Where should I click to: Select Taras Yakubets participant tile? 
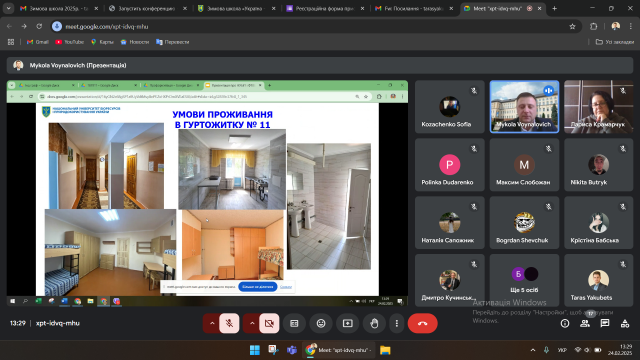tap(598, 280)
